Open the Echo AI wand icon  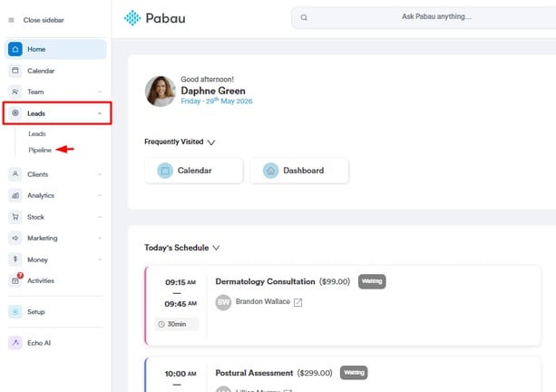[15, 343]
